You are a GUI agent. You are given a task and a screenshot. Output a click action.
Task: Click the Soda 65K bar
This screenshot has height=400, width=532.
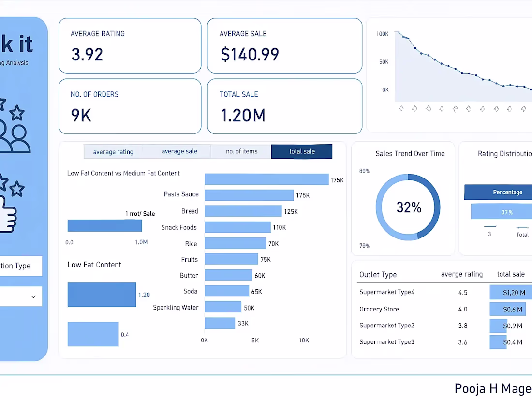click(227, 291)
